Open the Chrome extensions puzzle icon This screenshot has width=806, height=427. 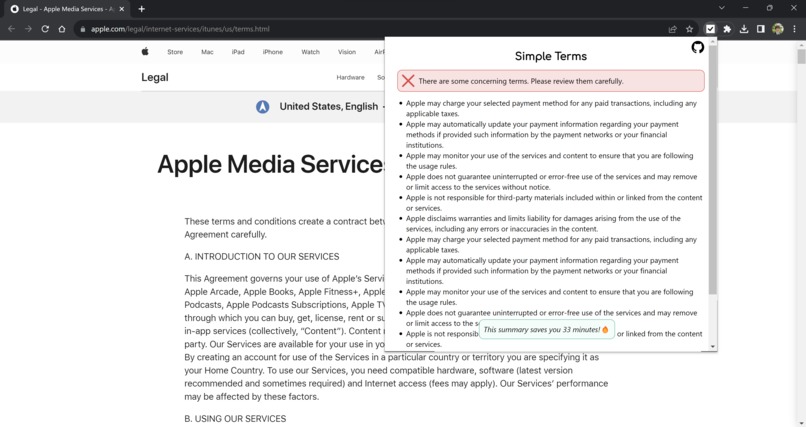point(727,29)
